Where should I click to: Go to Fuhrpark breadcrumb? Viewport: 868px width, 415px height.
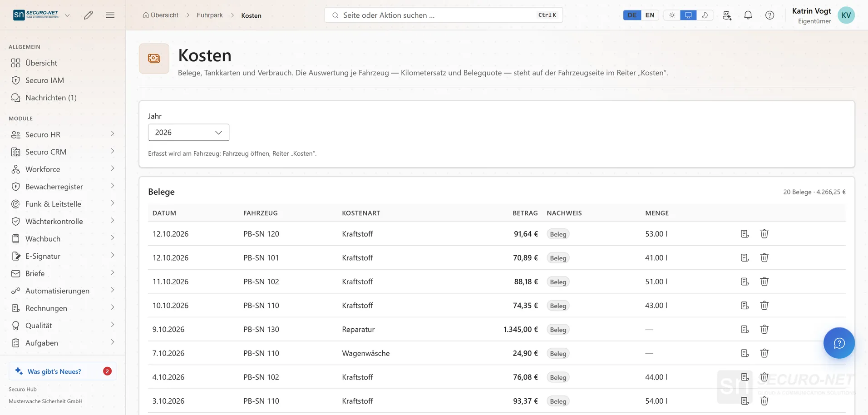(x=210, y=15)
